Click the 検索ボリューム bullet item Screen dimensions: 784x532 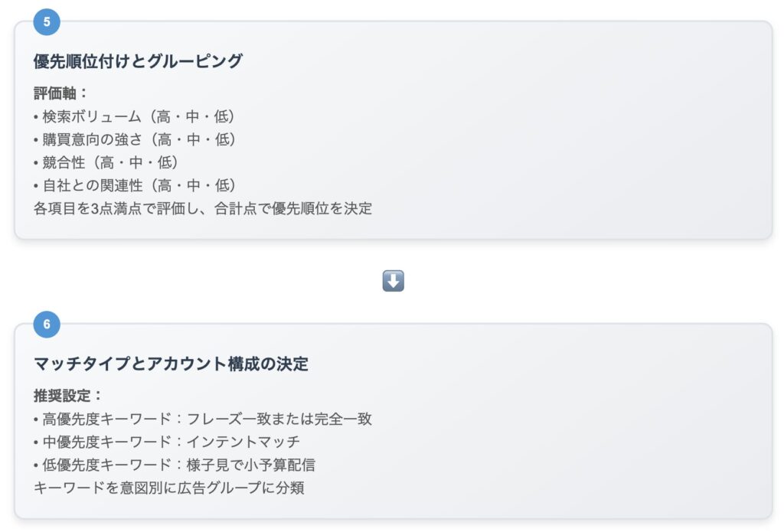tap(134, 116)
